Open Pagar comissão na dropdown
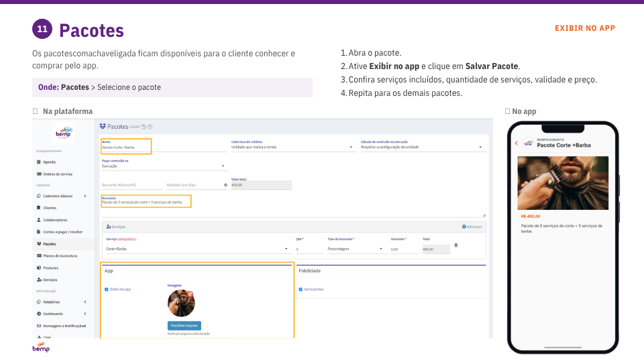Image resolution: width=644 pixels, height=362 pixels. (x=164, y=166)
